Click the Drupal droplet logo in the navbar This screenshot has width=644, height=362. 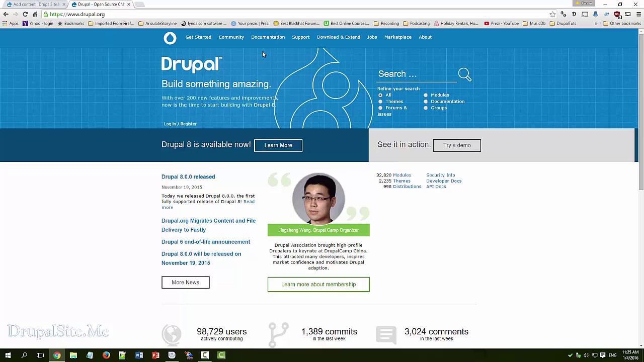point(170,38)
